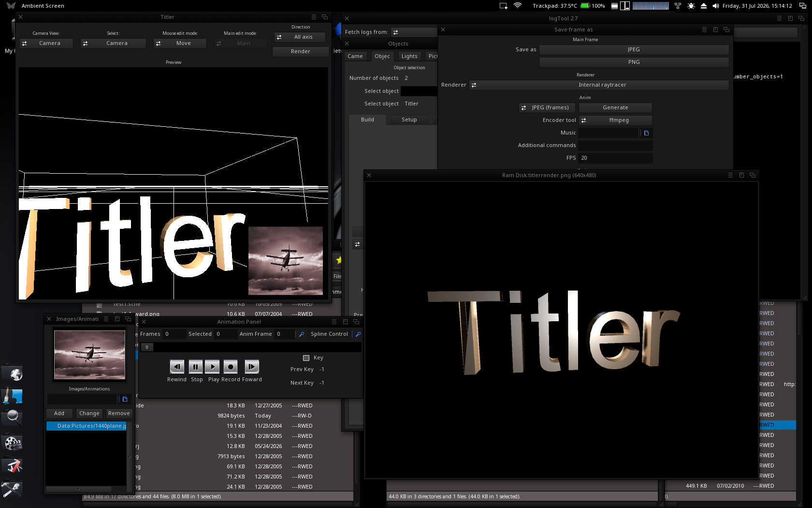Viewport: 812px width, 508px height.
Task: Click the Change image button
Action: (x=89, y=414)
